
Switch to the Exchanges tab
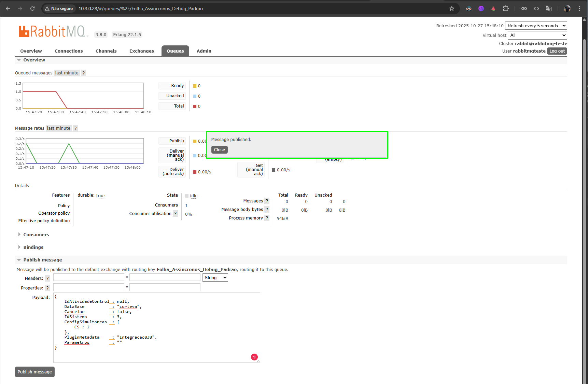142,51
